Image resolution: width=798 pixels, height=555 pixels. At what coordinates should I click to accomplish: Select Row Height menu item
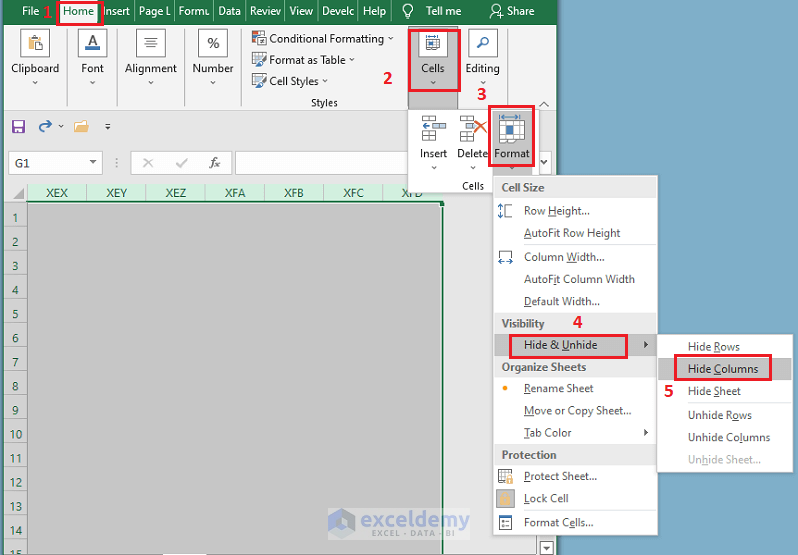pyautogui.click(x=576, y=211)
